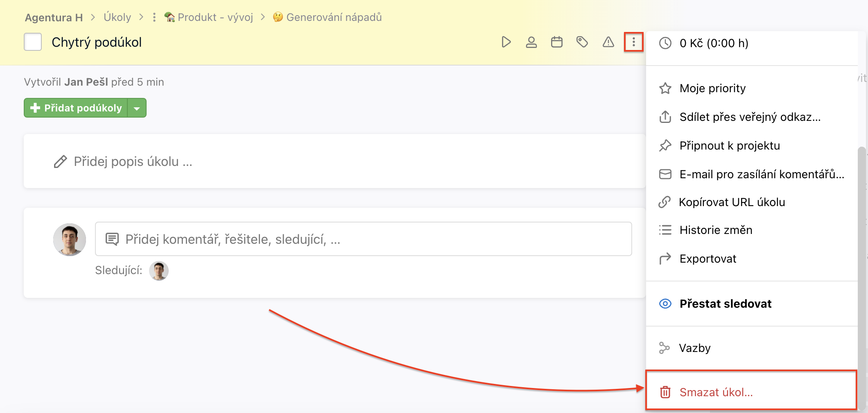Open Generování nápadů breadcrumb task
868x413 pixels.
(x=328, y=17)
